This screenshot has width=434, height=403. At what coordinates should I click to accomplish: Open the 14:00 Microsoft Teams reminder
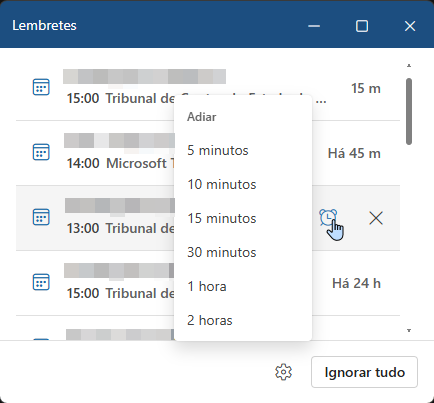tap(208, 153)
